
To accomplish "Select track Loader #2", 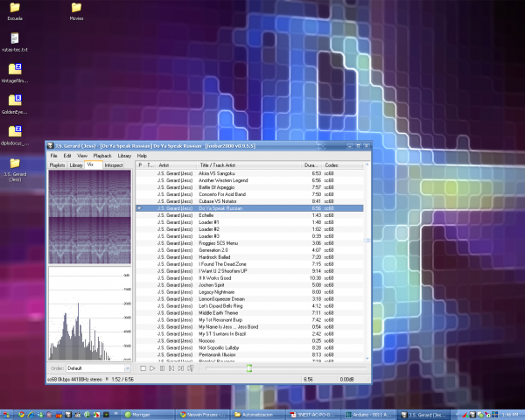I will [249, 229].
